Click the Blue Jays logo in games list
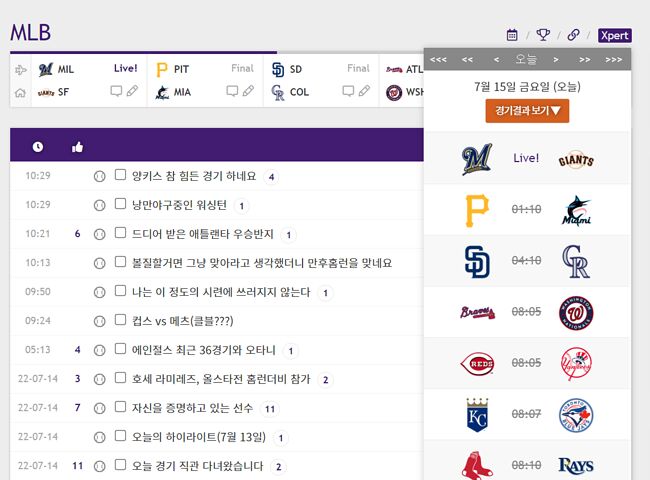Screen dimensions: 650x480 click(x=576, y=415)
